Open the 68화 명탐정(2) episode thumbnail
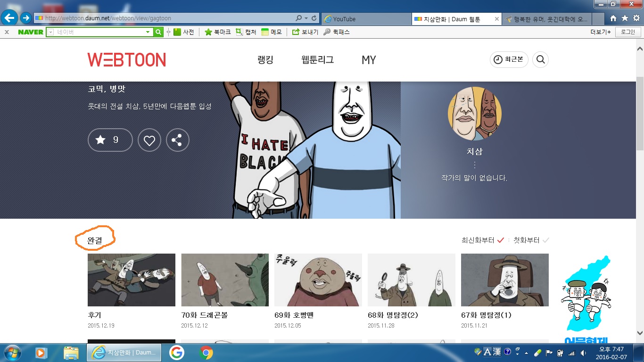The width and height of the screenshot is (644, 362). pyautogui.click(x=412, y=280)
